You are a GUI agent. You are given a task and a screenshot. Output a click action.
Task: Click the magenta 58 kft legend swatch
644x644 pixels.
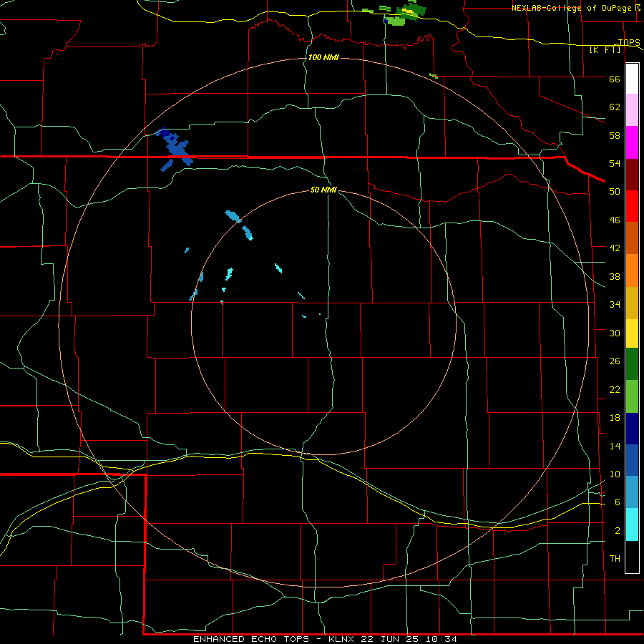tap(632, 142)
